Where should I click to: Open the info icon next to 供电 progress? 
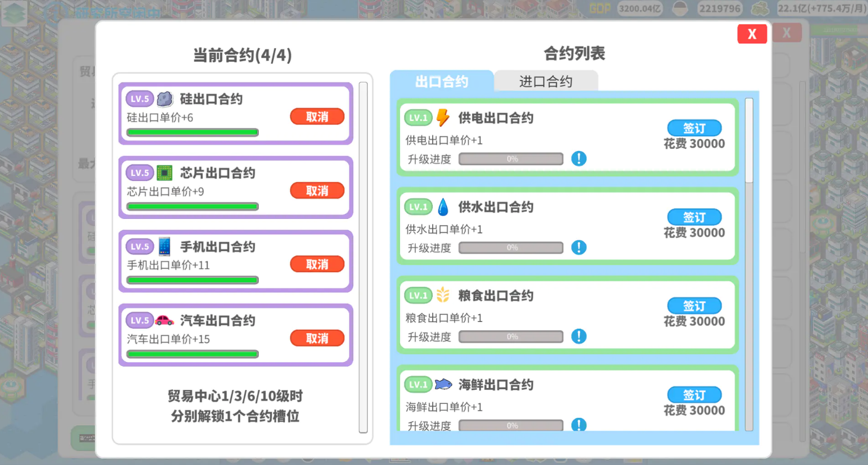578,158
